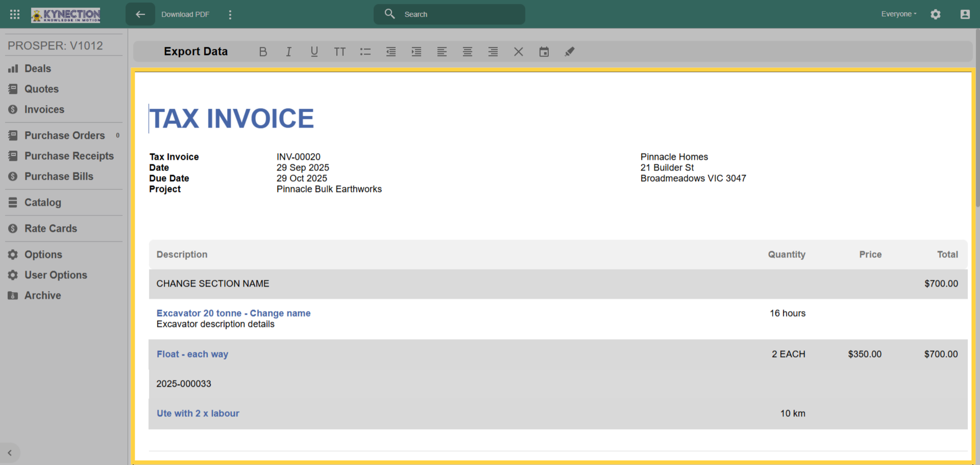Click the Quantity column header

click(786, 254)
